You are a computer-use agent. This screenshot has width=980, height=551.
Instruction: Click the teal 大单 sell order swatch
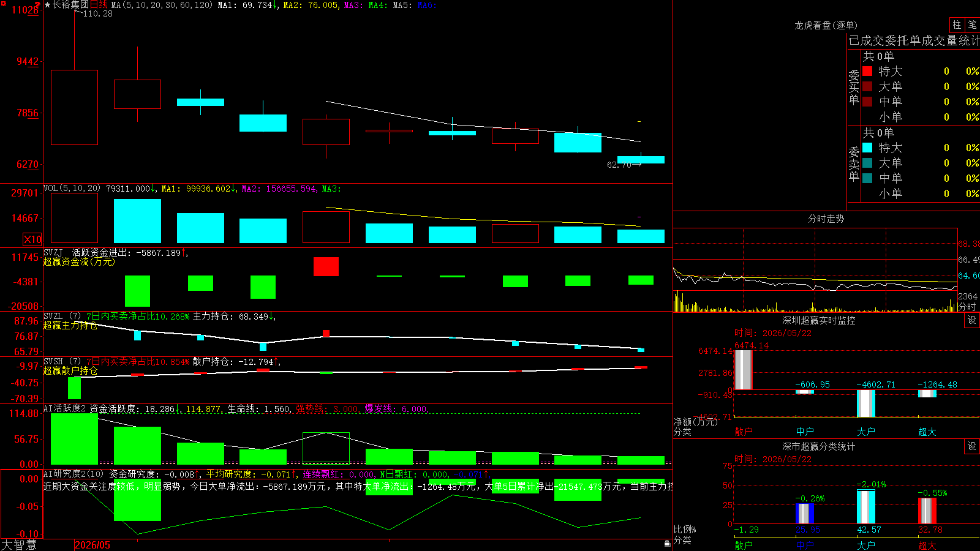pyautogui.click(x=867, y=163)
